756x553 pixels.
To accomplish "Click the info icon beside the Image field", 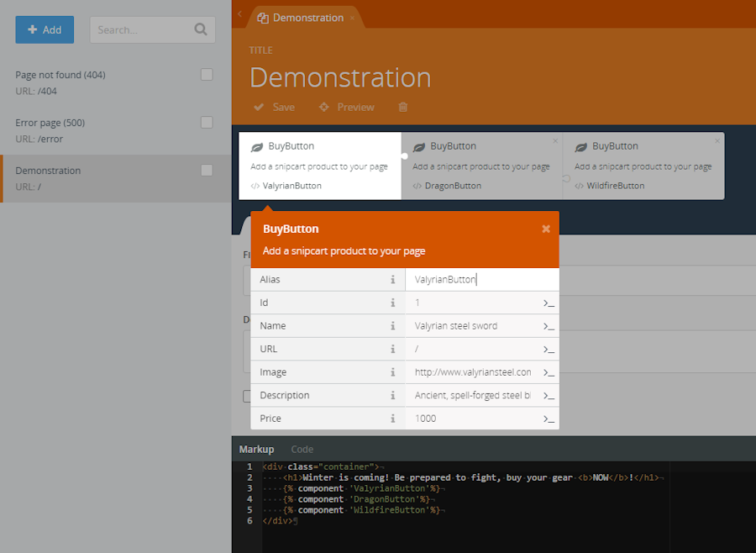I will (394, 371).
